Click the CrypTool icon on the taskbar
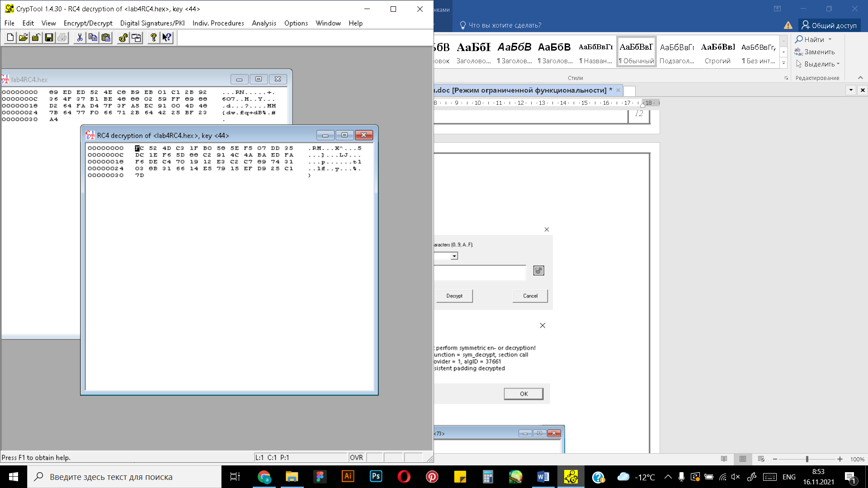Viewport: 868px width, 488px height. coord(571,477)
